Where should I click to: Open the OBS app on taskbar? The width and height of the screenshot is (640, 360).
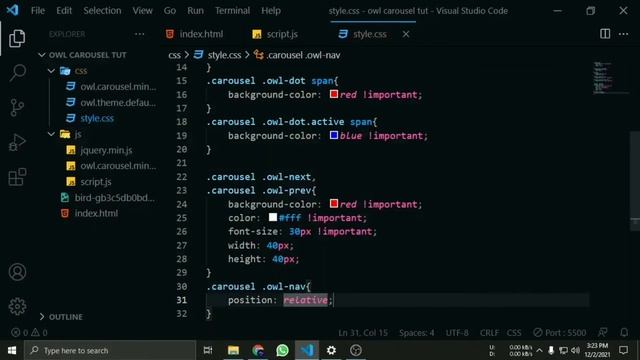click(x=356, y=350)
